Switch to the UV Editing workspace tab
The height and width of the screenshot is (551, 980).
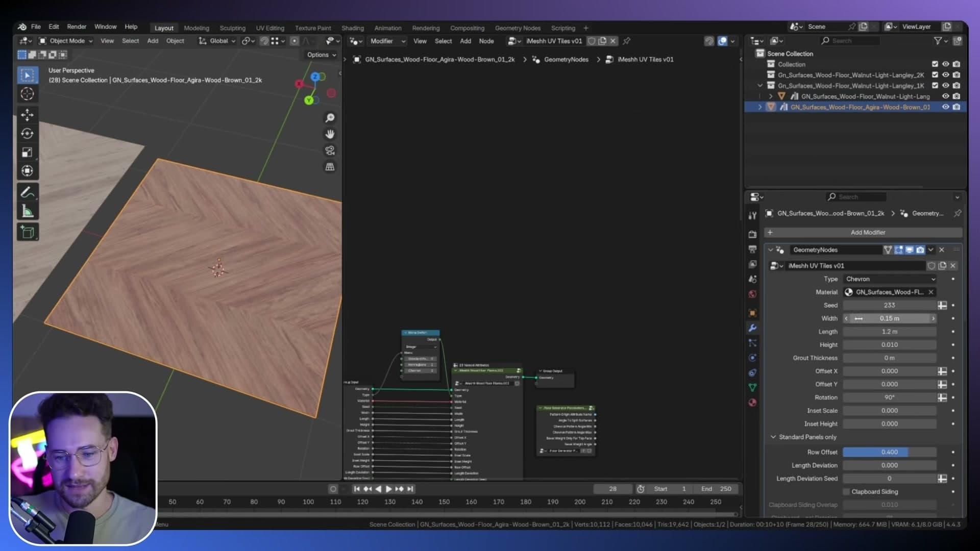point(270,28)
